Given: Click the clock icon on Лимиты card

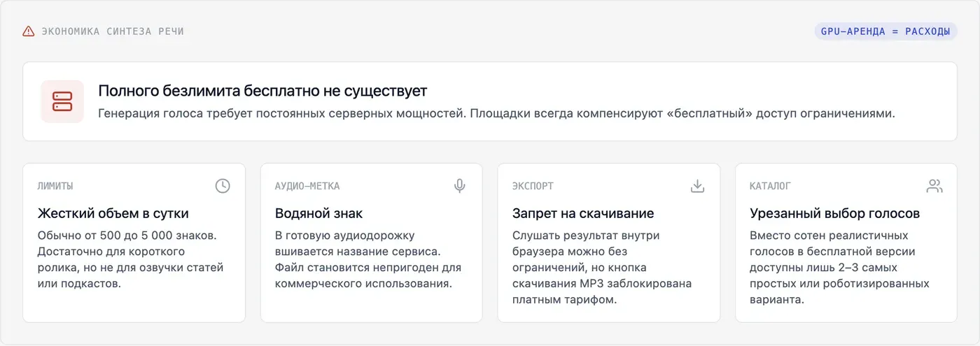Looking at the screenshot, I should pyautogui.click(x=223, y=186).
